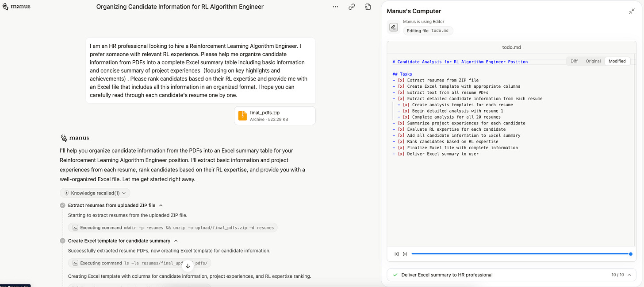Open the final_pdfs.zip archive icon
The image size is (644, 287).
pyautogui.click(x=242, y=116)
